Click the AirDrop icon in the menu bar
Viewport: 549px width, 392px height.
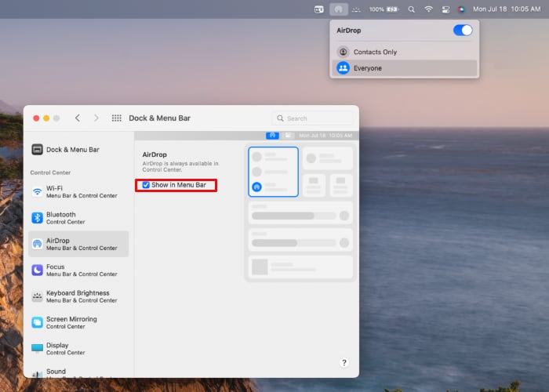(x=338, y=9)
